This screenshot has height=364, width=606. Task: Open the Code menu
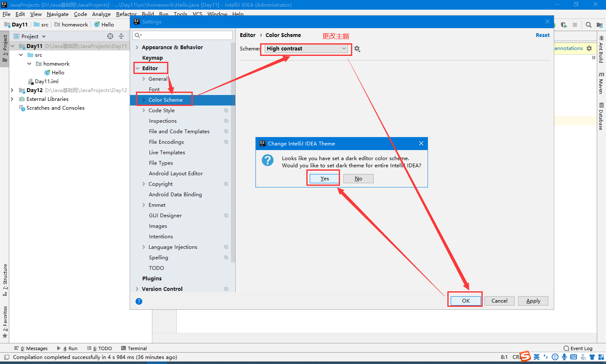pyautogui.click(x=80, y=14)
